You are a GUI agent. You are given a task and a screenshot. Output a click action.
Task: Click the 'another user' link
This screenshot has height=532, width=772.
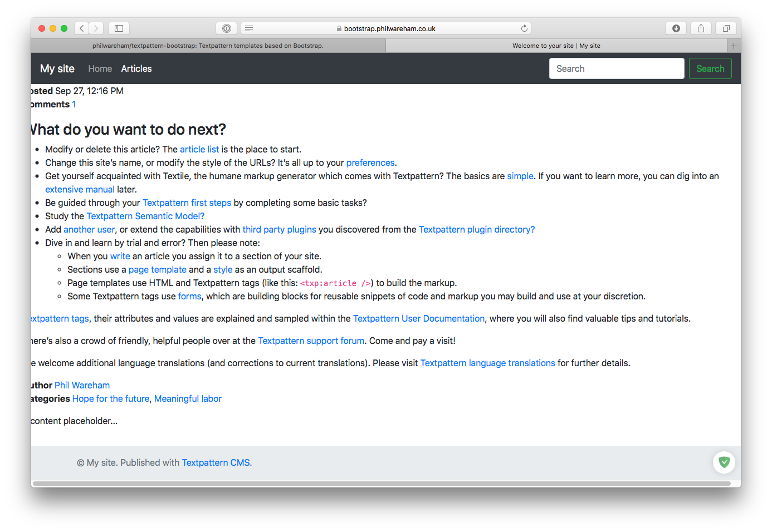click(89, 229)
